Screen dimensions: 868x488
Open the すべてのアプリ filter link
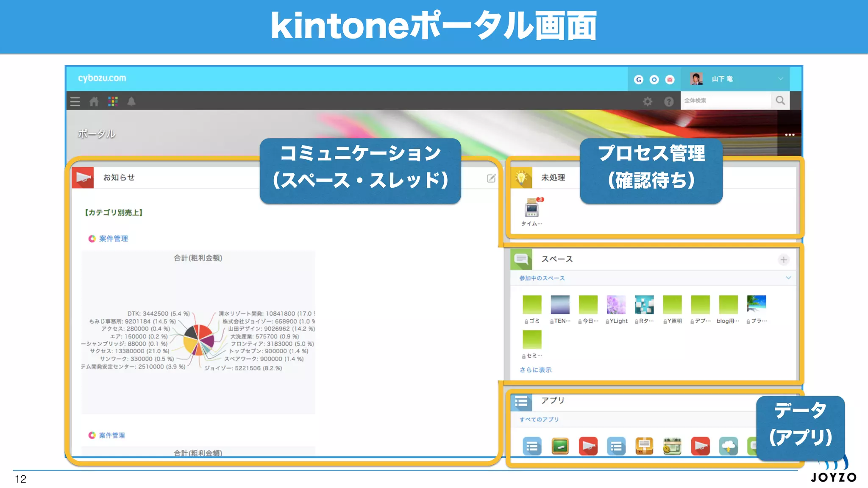[539, 419]
